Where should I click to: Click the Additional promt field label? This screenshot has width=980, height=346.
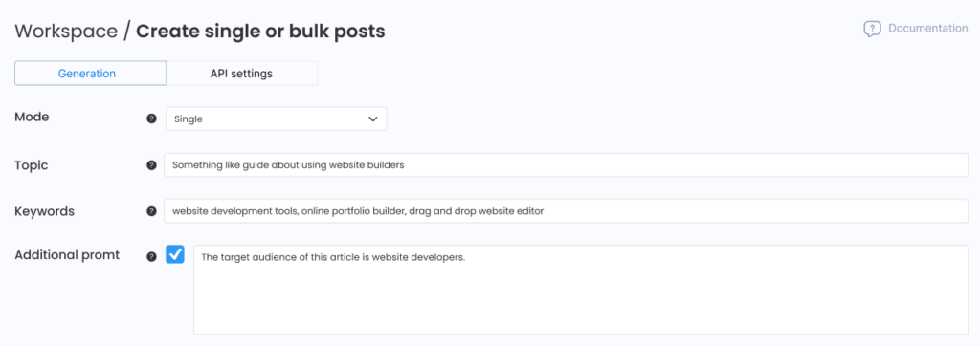[67, 255]
